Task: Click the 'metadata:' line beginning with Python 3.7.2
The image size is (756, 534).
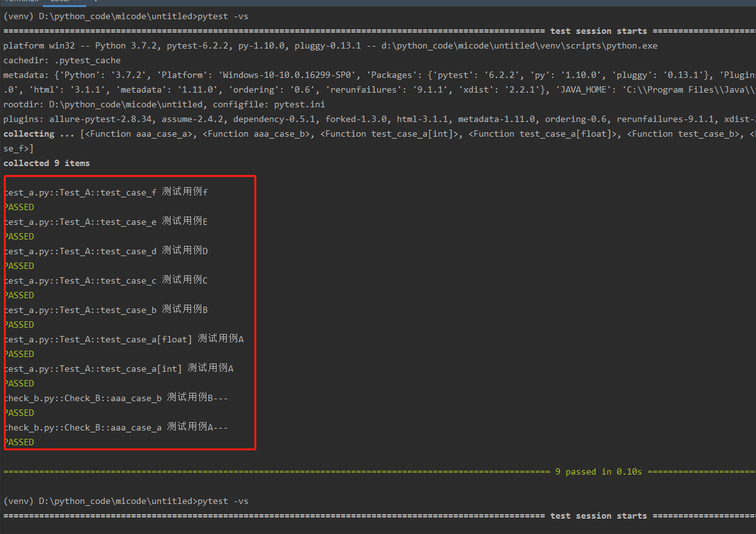Action: (380, 75)
